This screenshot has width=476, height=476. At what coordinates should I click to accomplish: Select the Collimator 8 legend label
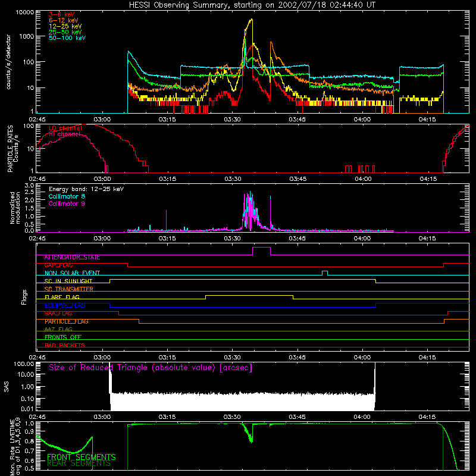[67, 196]
